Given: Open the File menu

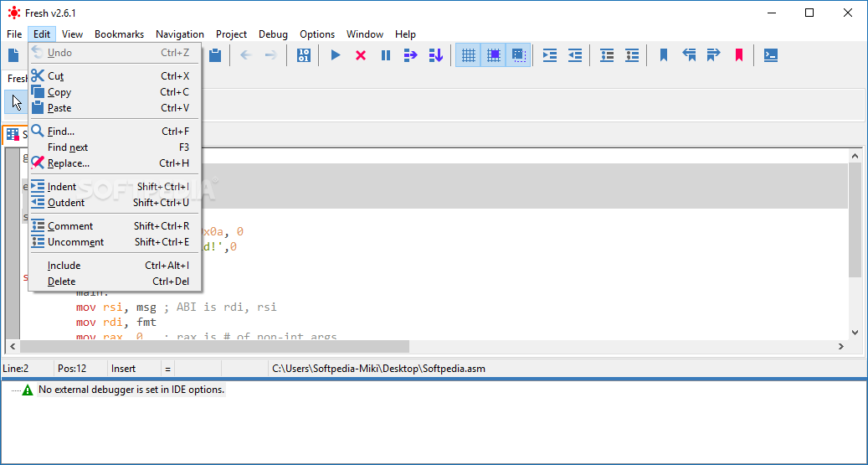Looking at the screenshot, I should [x=14, y=34].
